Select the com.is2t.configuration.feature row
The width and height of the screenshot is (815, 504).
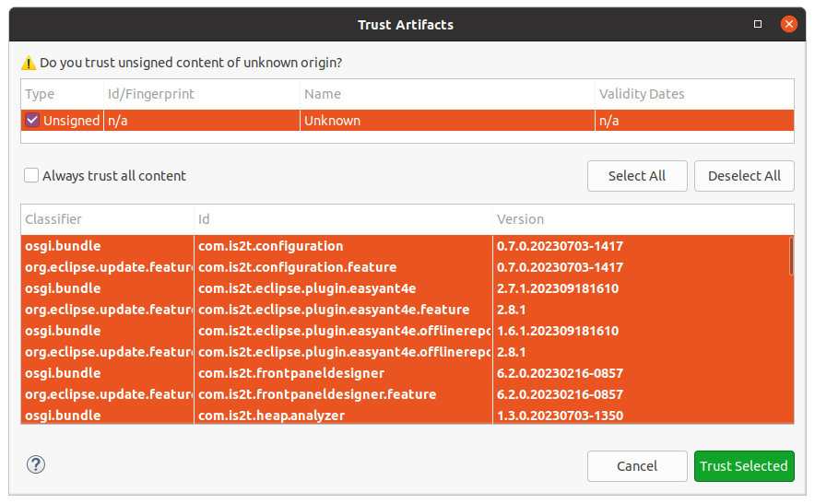click(x=407, y=267)
